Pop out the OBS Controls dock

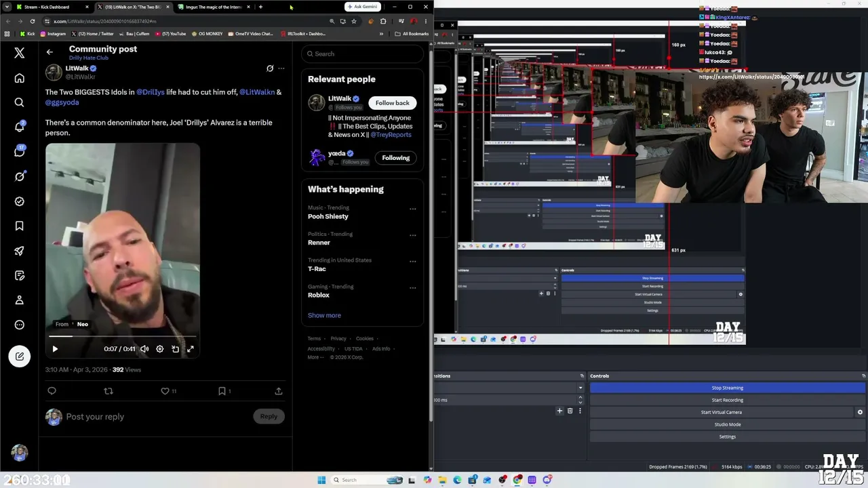click(863, 375)
